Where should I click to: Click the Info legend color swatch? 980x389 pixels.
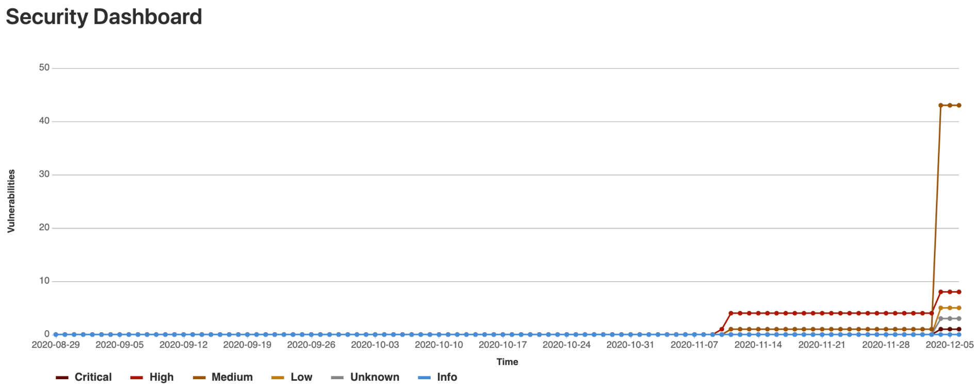424,378
